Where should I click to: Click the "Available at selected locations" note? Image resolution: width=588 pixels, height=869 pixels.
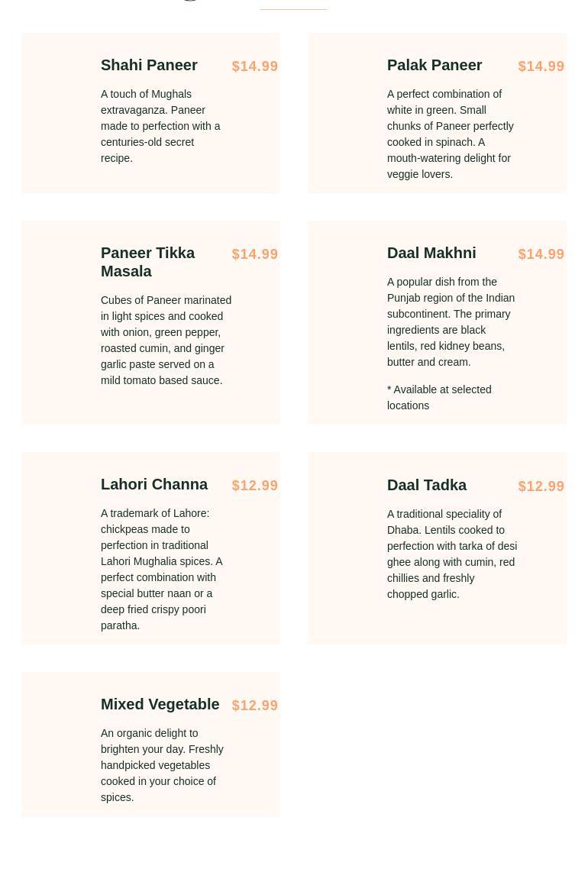pyautogui.click(x=439, y=398)
